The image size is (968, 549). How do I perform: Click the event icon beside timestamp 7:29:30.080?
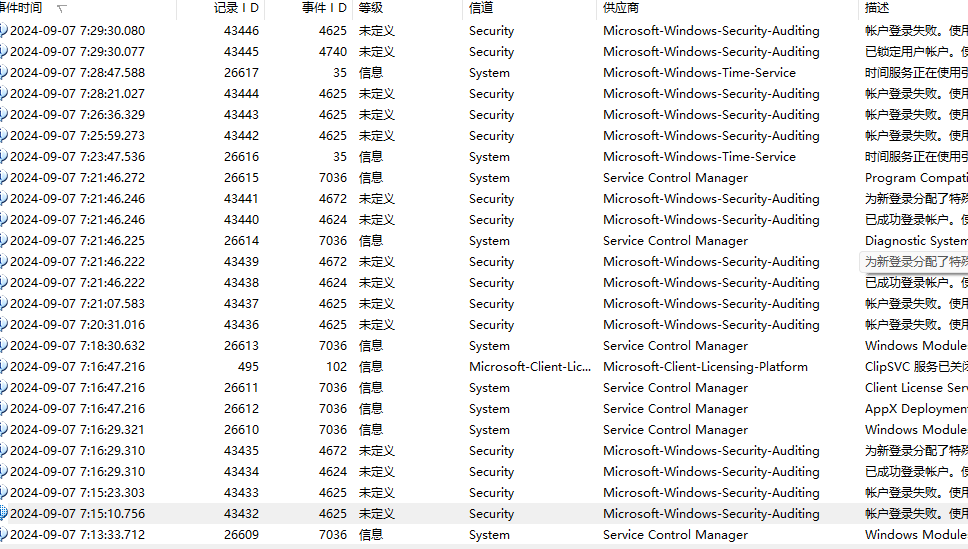(x=4, y=31)
